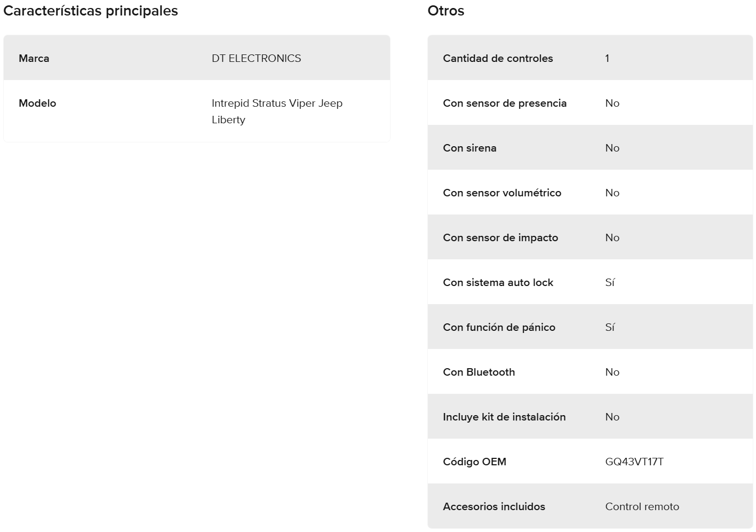Select the "Modelo" row label
This screenshot has width=756, height=532.
37,103
